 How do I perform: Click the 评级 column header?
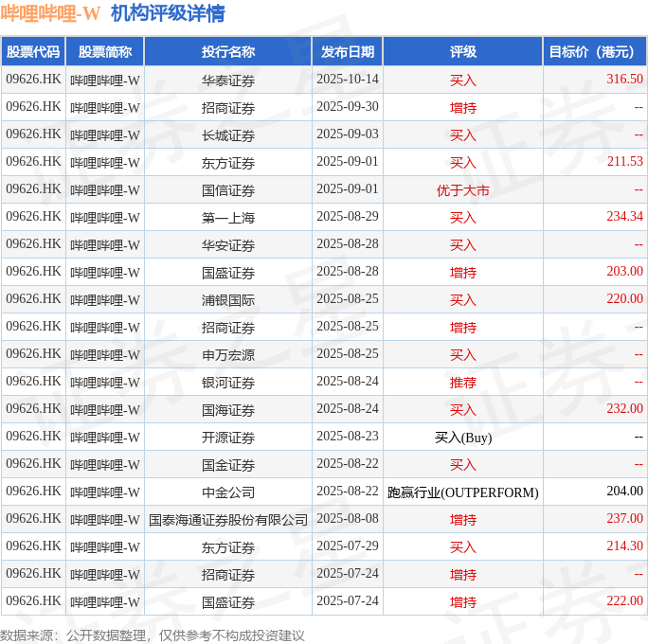coord(463,52)
